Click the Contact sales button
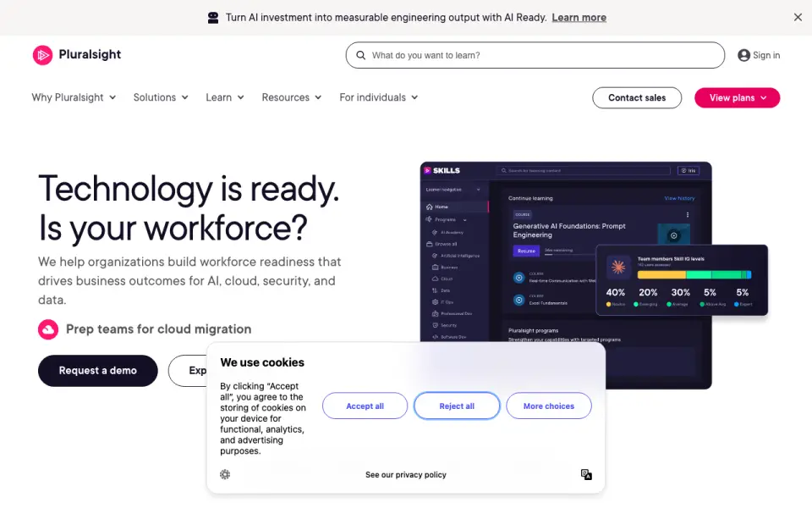This screenshot has height=508, width=812. (x=636, y=98)
